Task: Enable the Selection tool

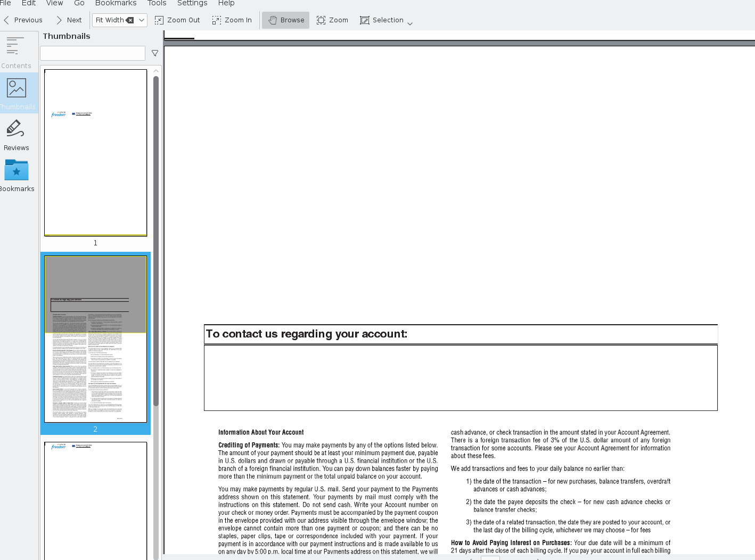Action: [382, 20]
